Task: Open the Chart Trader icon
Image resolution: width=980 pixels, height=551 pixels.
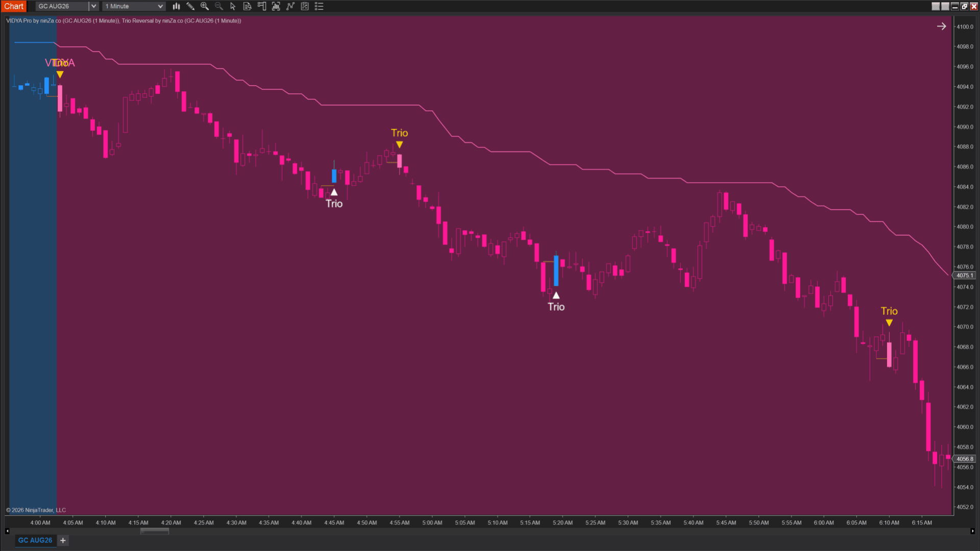Action: click(x=262, y=6)
